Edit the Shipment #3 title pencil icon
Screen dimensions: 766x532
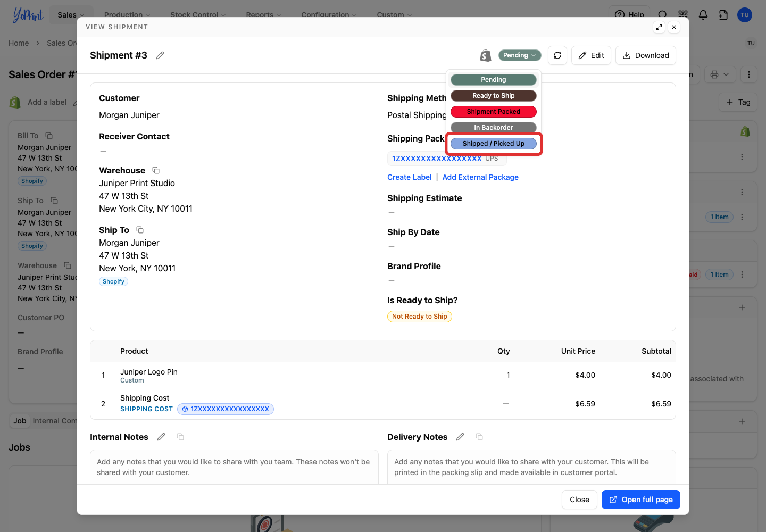coord(160,55)
